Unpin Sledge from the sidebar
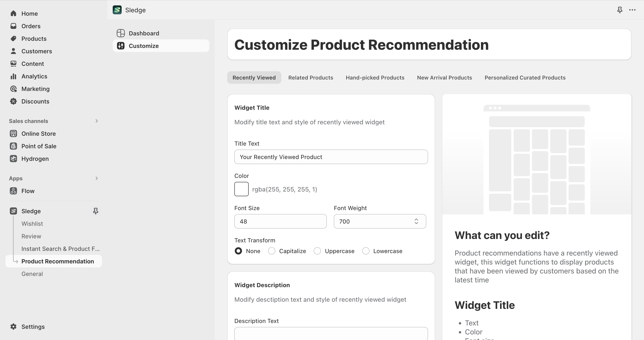The image size is (644, 340). 95,211
